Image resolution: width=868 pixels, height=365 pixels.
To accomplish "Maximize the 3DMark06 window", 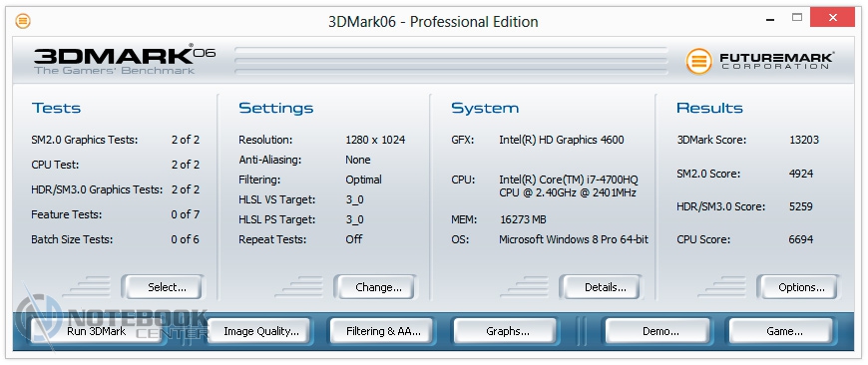I will (797, 18).
